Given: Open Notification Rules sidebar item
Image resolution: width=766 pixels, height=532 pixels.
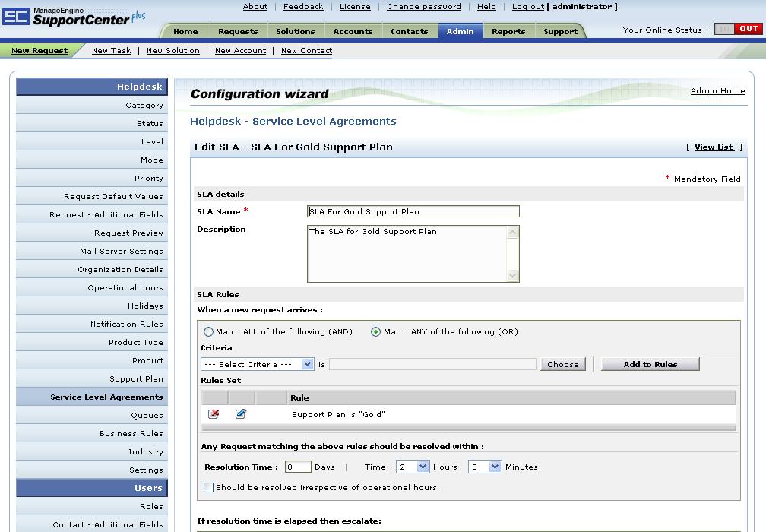Looking at the screenshot, I should point(92,324).
